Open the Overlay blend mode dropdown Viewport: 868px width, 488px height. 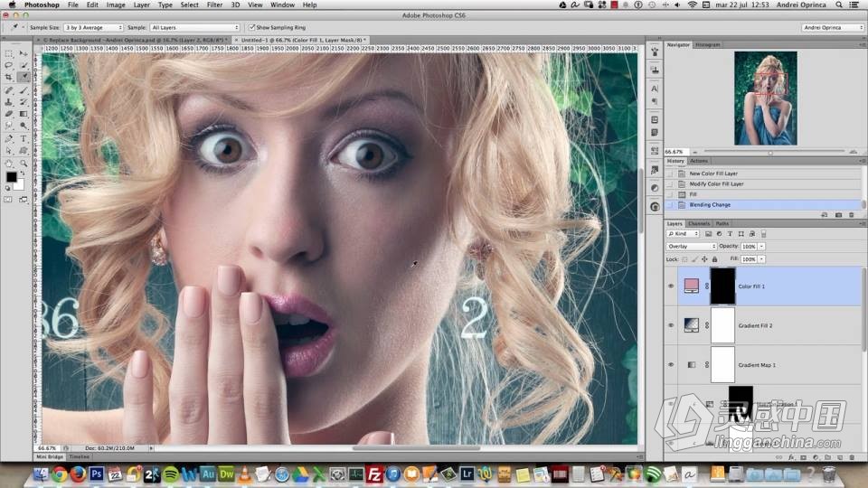tap(691, 246)
